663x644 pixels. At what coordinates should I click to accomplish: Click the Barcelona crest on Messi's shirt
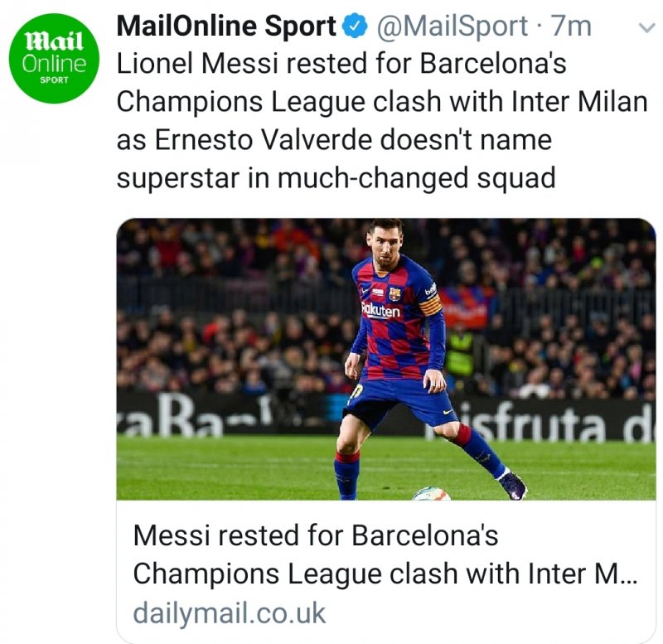coord(394,293)
